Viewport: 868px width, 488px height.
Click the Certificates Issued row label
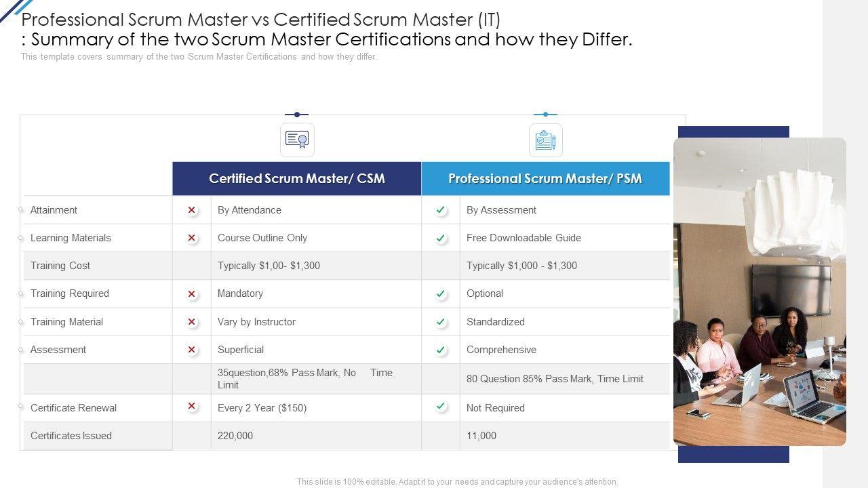[x=71, y=436]
